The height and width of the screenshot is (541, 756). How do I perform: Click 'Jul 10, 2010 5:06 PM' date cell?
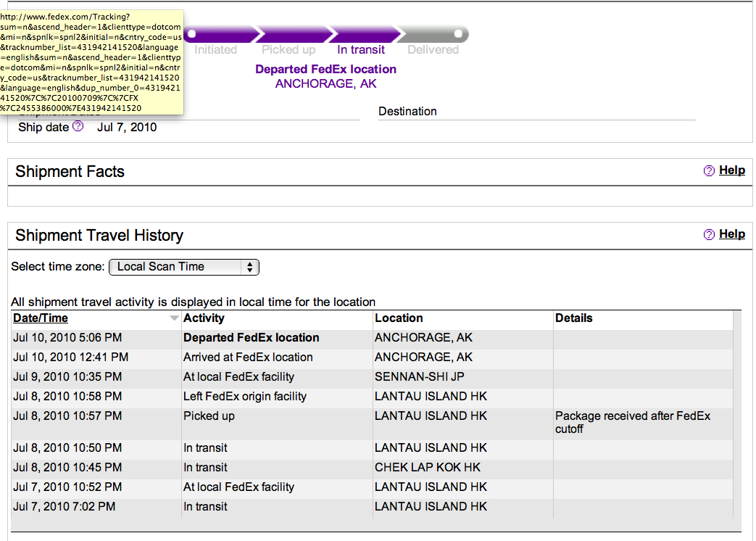pyautogui.click(x=67, y=338)
